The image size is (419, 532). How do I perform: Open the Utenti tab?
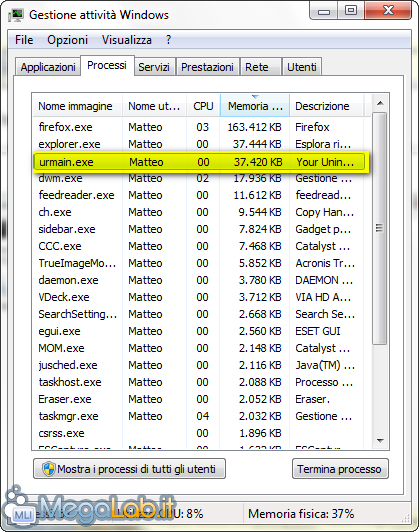pyautogui.click(x=302, y=67)
